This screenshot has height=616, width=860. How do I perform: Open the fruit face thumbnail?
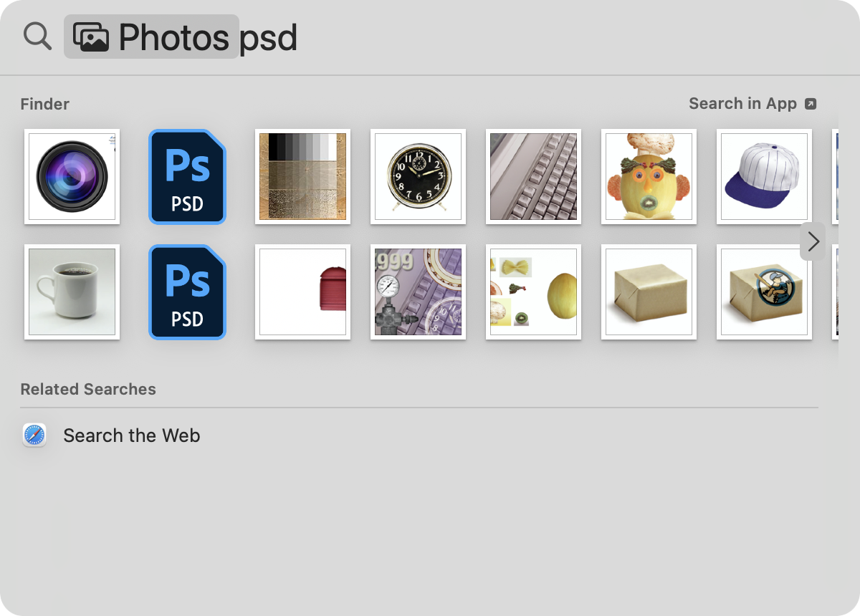tap(649, 177)
